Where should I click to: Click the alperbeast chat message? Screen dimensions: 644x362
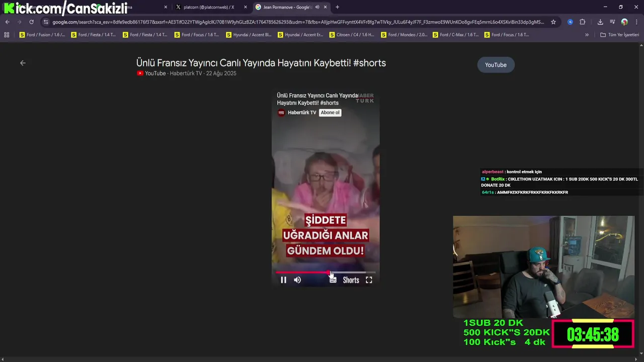click(512, 172)
